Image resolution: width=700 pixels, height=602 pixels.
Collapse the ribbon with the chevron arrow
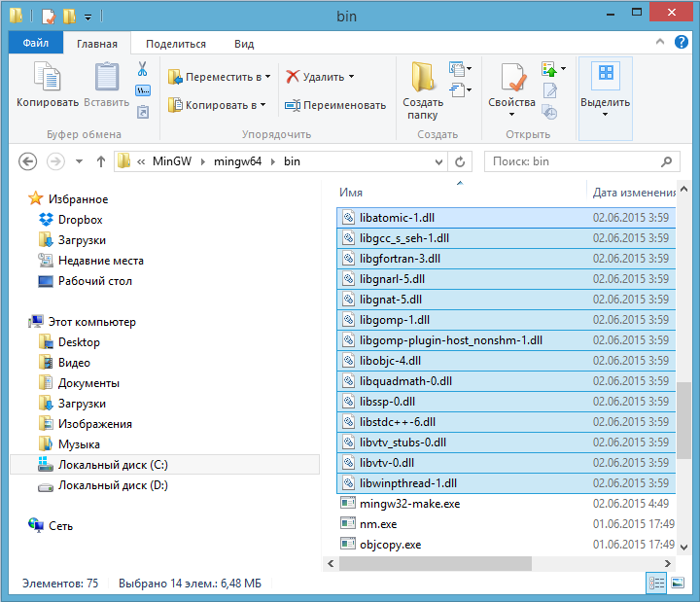pyautogui.click(x=660, y=42)
